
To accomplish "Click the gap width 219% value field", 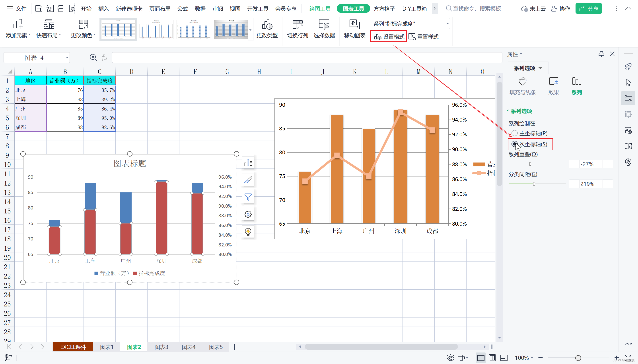I will (x=591, y=184).
